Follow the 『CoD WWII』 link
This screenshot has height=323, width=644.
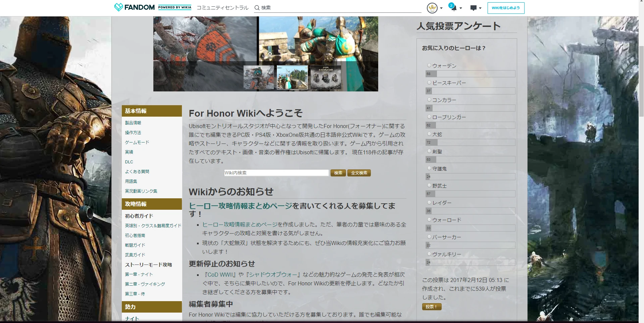point(220,275)
